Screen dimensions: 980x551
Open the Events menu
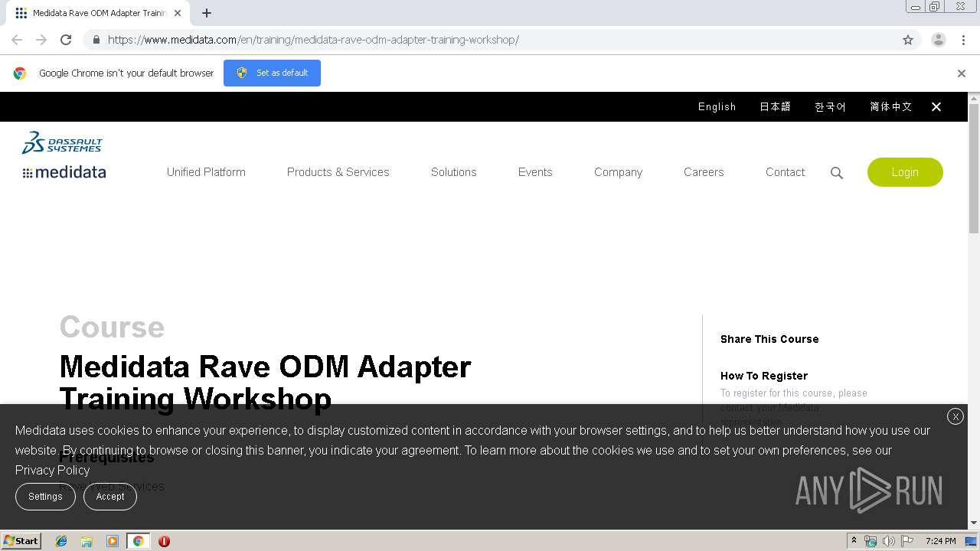pyautogui.click(x=535, y=172)
